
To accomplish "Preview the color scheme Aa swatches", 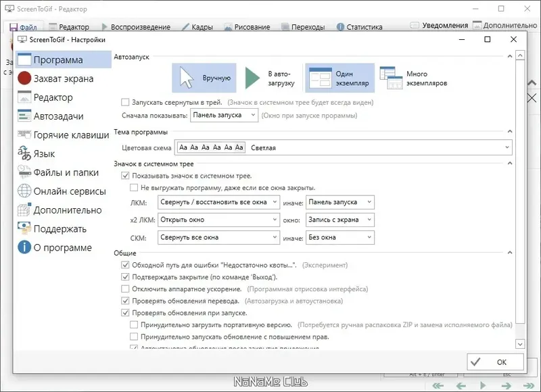I will [x=211, y=147].
